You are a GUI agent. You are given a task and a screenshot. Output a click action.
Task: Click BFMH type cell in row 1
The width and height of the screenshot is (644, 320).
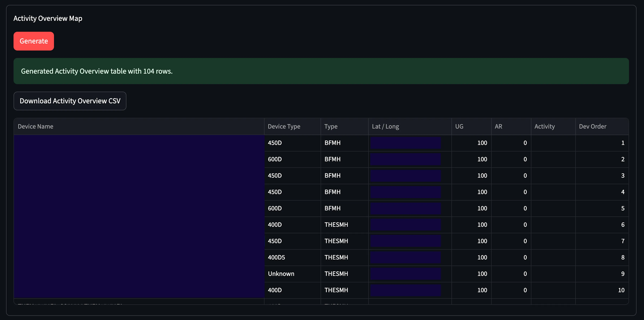click(x=332, y=143)
